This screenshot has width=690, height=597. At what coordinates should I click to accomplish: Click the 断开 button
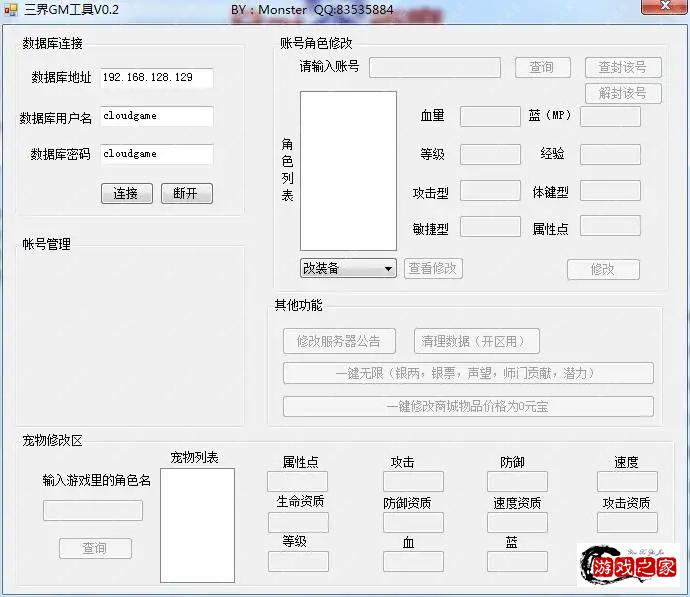[187, 194]
